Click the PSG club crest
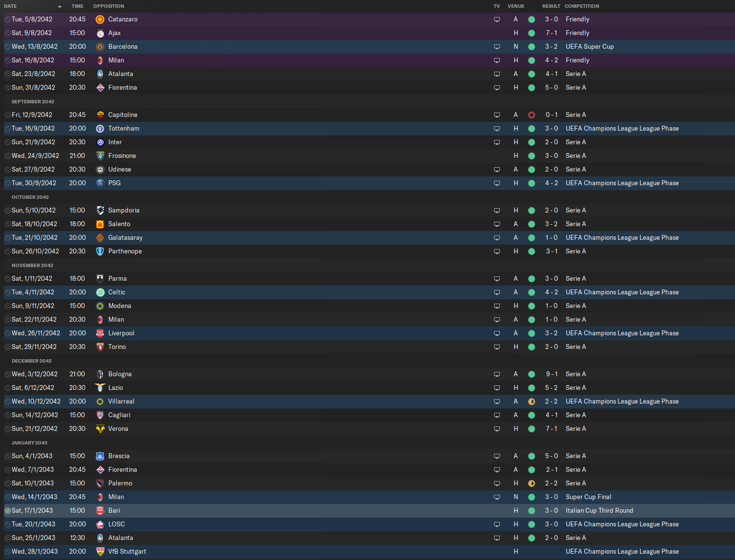This screenshot has height=560, width=735. (x=100, y=183)
